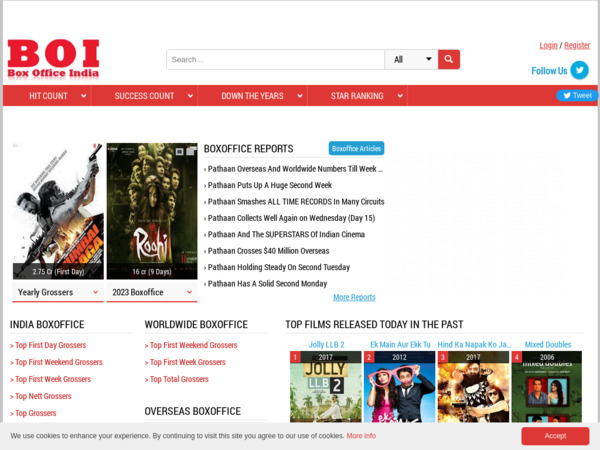Open the Twitter Follow Us icon
Screen dimensions: 600x450
click(579, 70)
